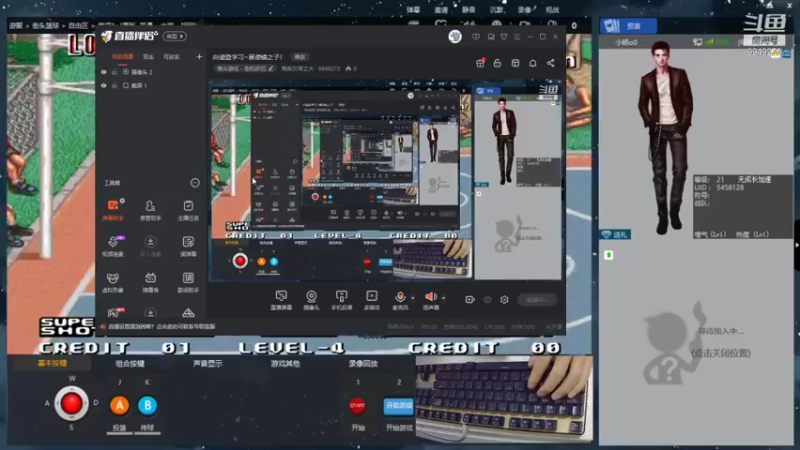Click the blue 预置 tab in right panel

(628, 26)
